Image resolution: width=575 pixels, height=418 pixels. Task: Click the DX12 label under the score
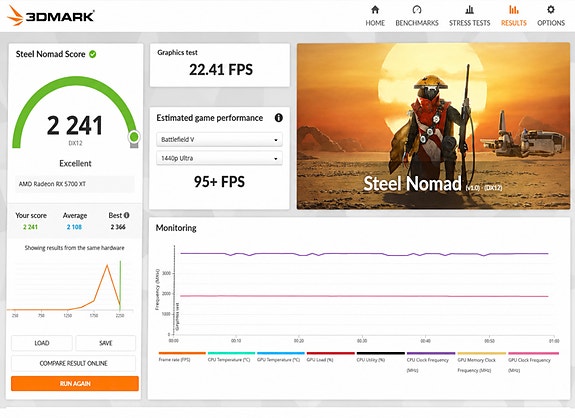click(75, 143)
